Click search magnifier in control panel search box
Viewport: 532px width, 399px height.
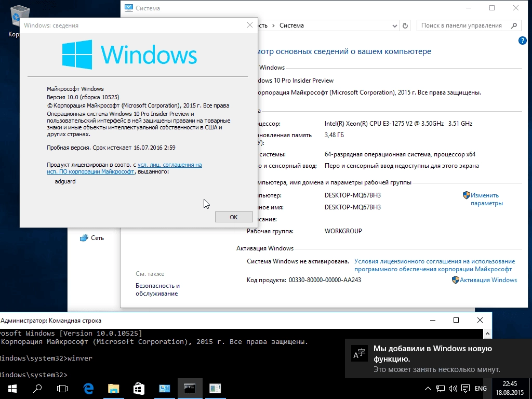514,25
